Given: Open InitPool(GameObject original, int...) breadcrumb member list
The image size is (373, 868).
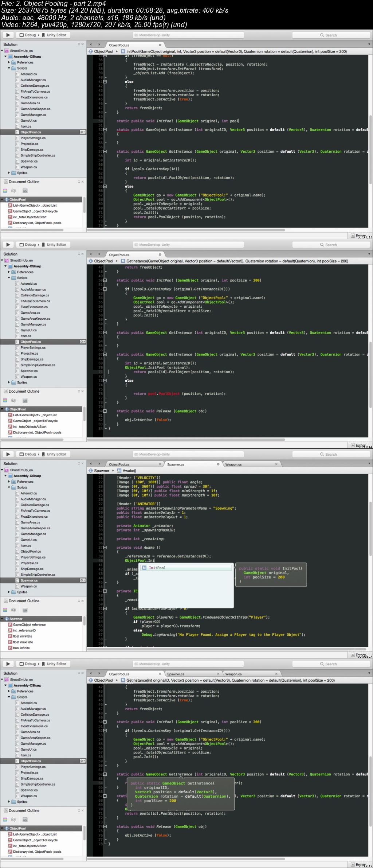Looking at the screenshot, I should click(x=234, y=51).
